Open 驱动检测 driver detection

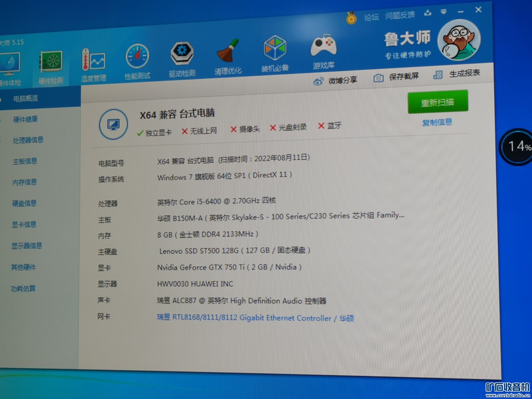click(182, 53)
